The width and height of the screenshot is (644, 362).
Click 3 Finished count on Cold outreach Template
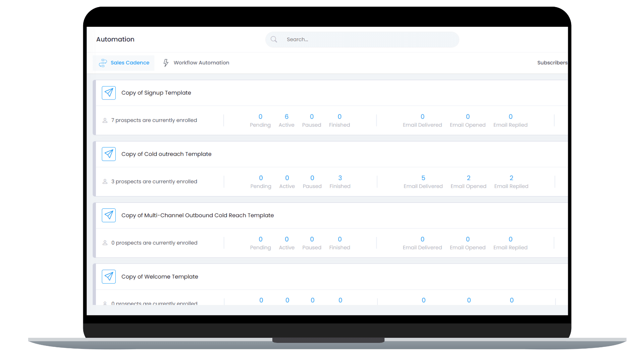(340, 181)
